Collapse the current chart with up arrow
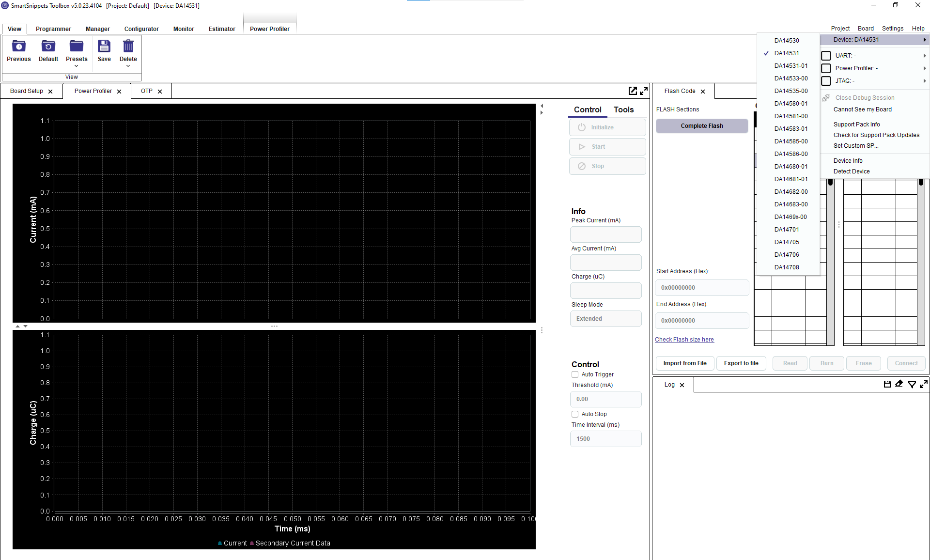Viewport: 930px width, 560px height. point(18,327)
